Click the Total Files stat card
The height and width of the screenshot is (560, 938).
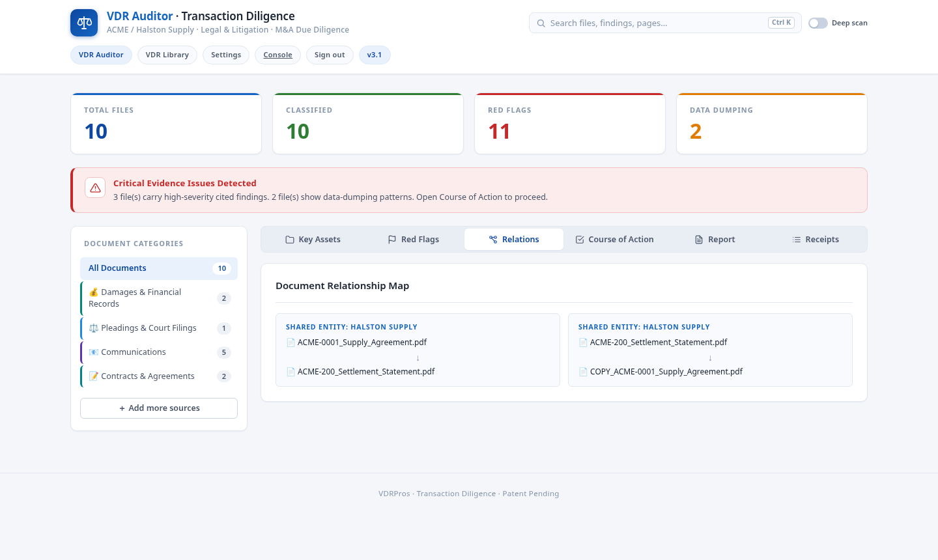(x=166, y=124)
